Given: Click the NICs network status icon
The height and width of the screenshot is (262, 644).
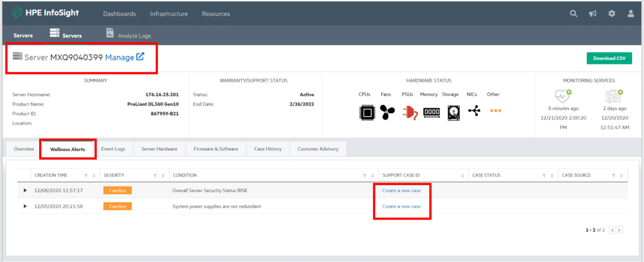Looking at the screenshot, I should pyautogui.click(x=474, y=111).
